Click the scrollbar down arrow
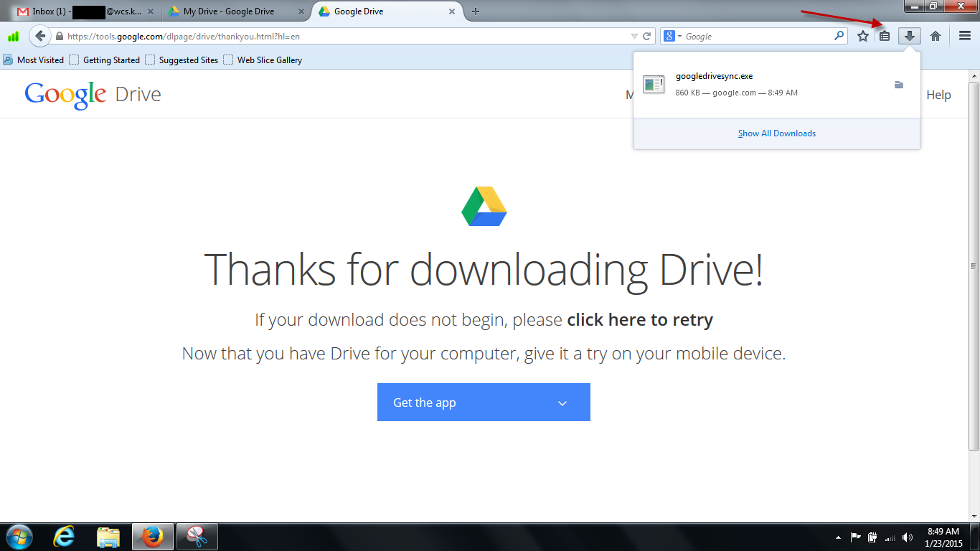980x551 pixels. (974, 516)
